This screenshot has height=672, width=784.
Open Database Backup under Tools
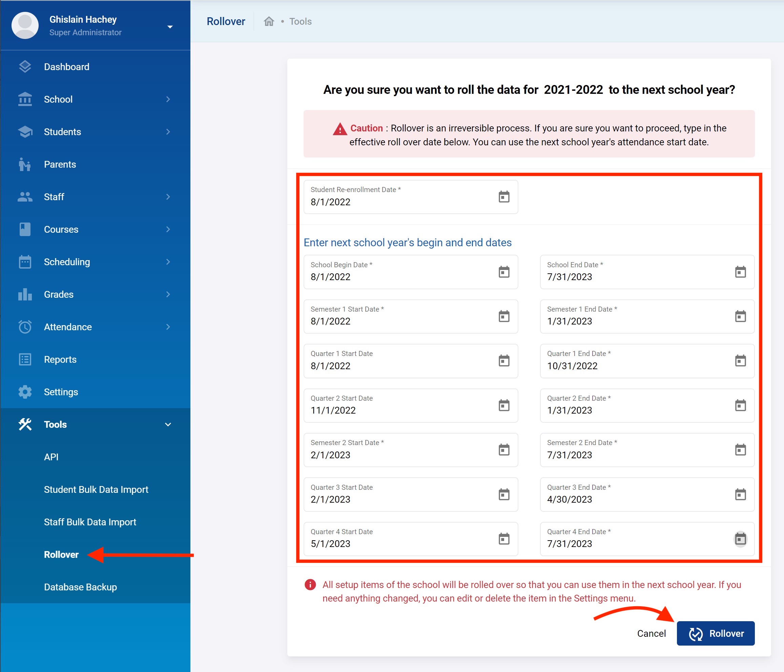click(x=80, y=587)
